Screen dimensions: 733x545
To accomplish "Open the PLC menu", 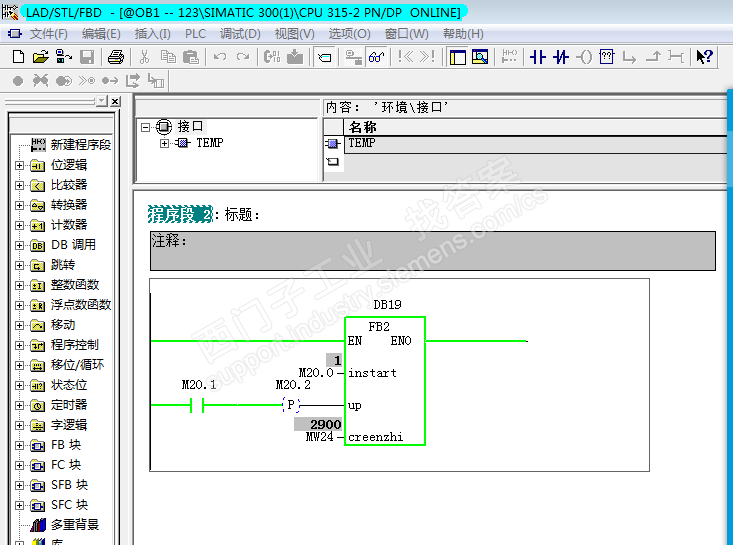I will 195,34.
